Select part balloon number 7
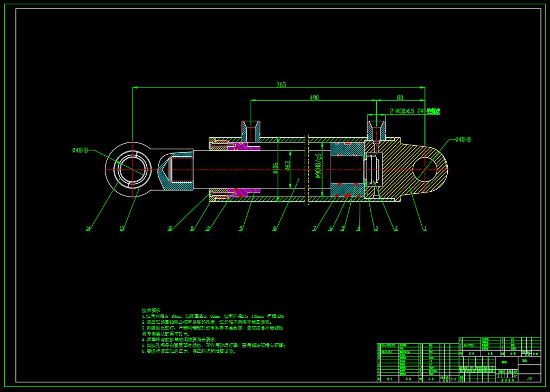 315,229
